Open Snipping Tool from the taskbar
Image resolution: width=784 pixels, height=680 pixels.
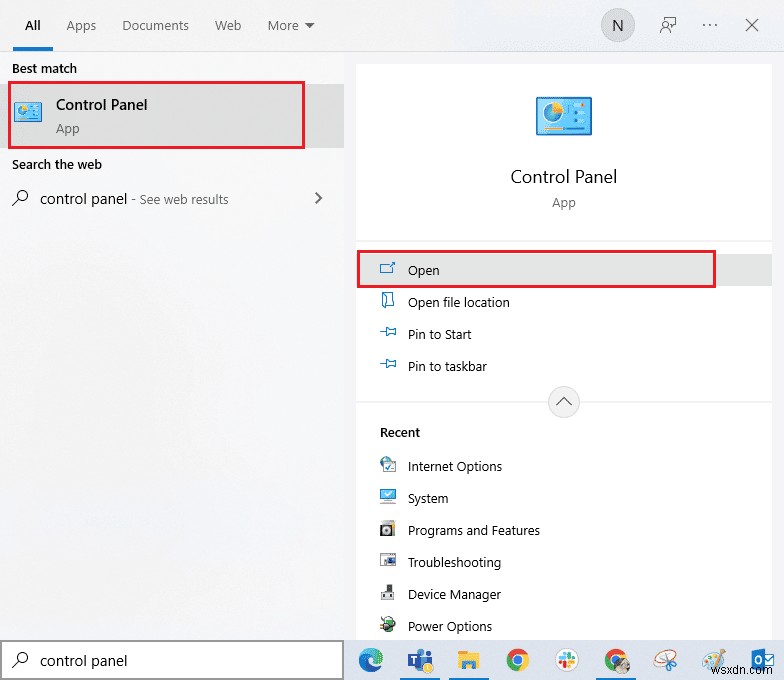666,660
